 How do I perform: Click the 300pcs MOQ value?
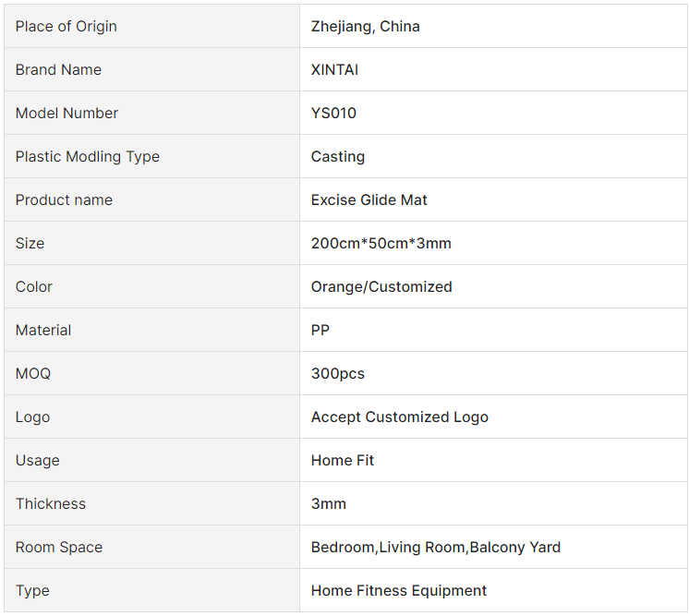[338, 373]
